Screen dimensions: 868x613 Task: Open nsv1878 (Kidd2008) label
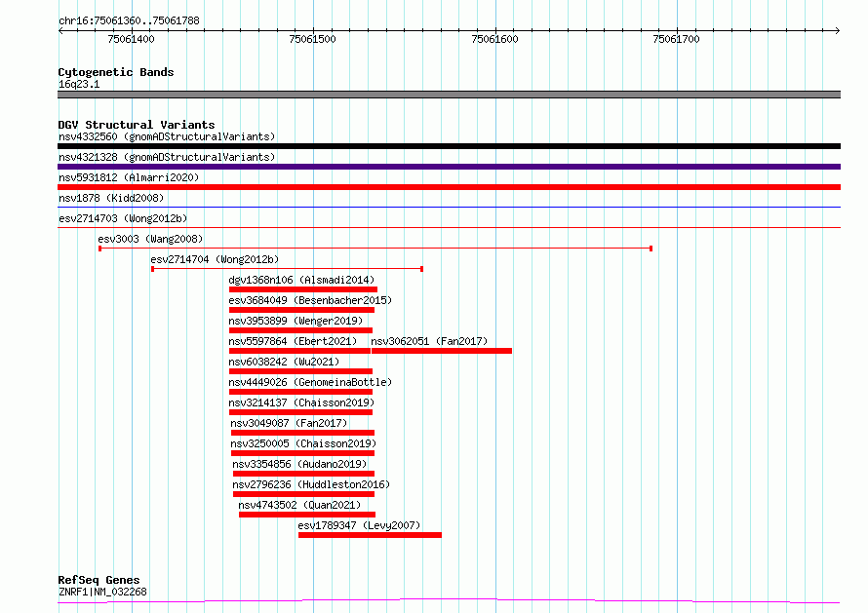[111, 198]
